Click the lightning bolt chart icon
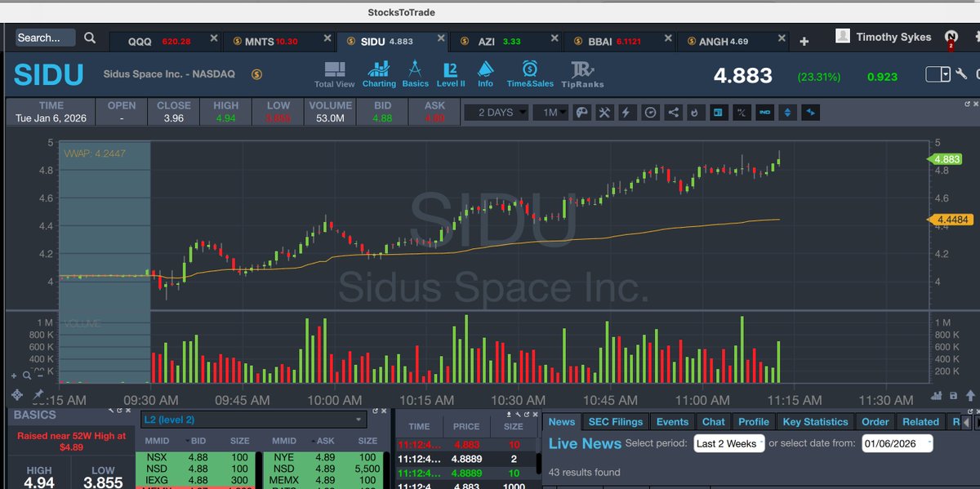Screen dimensions: 980x489 (x=628, y=112)
